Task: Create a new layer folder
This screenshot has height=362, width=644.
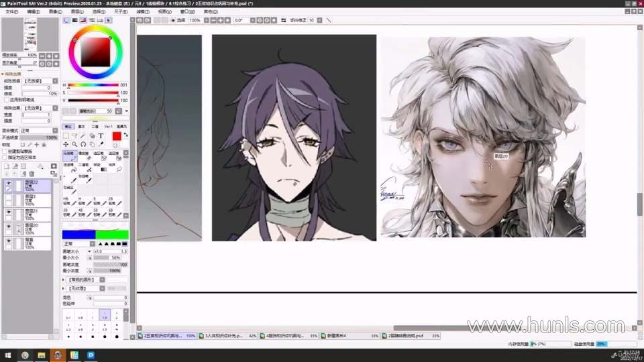Action: [23, 166]
